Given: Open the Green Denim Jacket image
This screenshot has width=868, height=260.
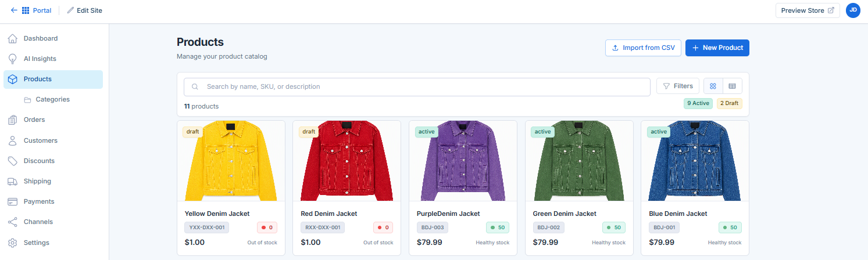Looking at the screenshot, I should (579, 161).
